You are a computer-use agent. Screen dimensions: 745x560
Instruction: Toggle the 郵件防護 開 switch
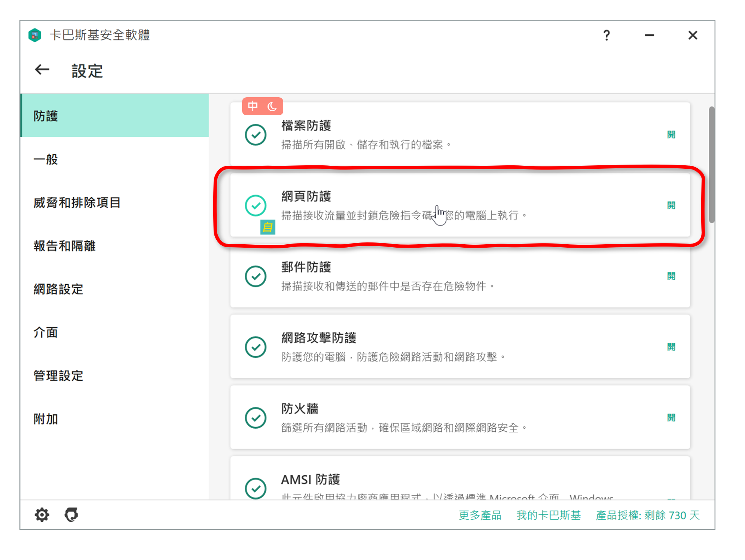point(671,276)
